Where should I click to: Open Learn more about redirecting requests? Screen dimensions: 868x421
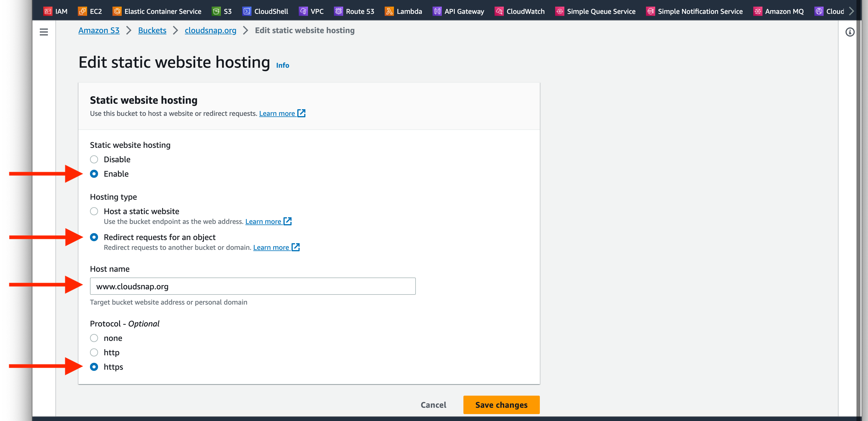pyautogui.click(x=271, y=248)
